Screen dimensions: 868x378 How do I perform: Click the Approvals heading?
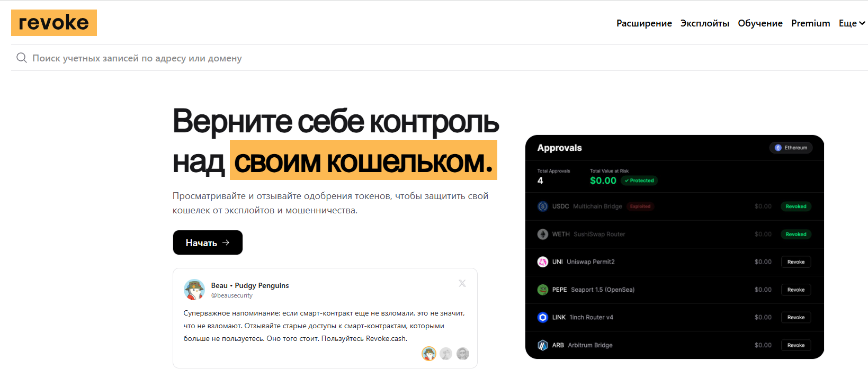pyautogui.click(x=559, y=148)
